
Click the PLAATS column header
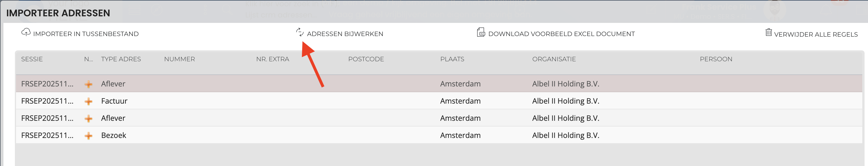pyautogui.click(x=452, y=59)
